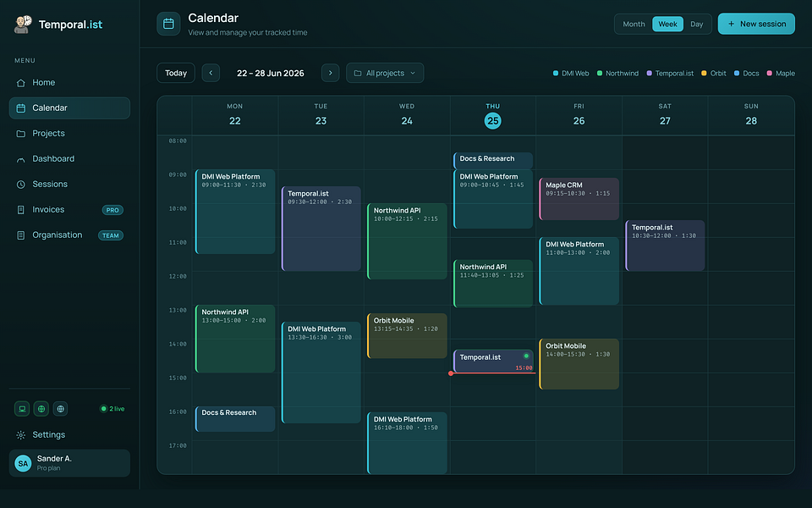Go to next week with right chevron
The width and height of the screenshot is (812, 508).
331,73
